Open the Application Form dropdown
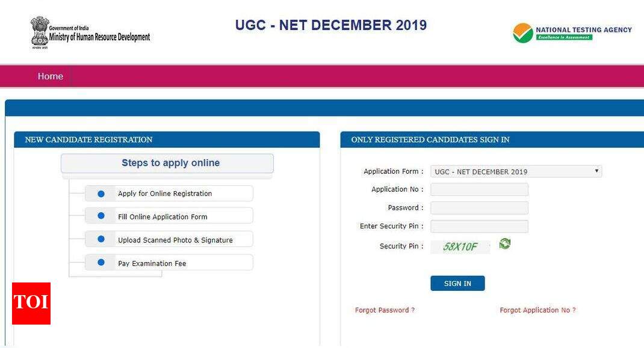Image resolution: width=644 pixels, height=348 pixels. coord(515,171)
